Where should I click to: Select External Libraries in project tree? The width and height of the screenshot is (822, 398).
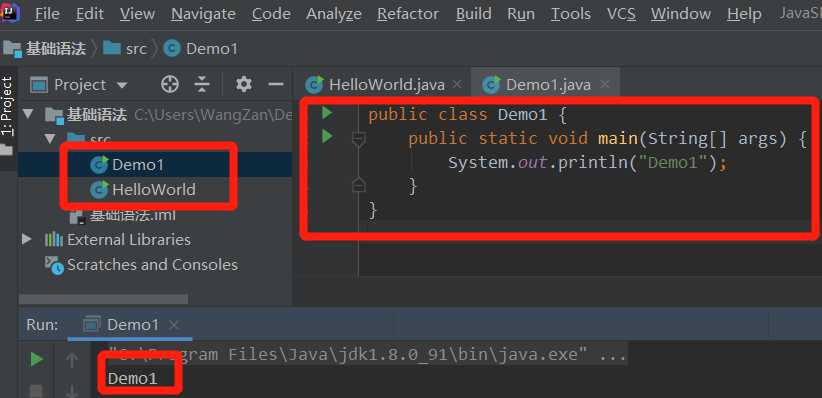point(128,240)
